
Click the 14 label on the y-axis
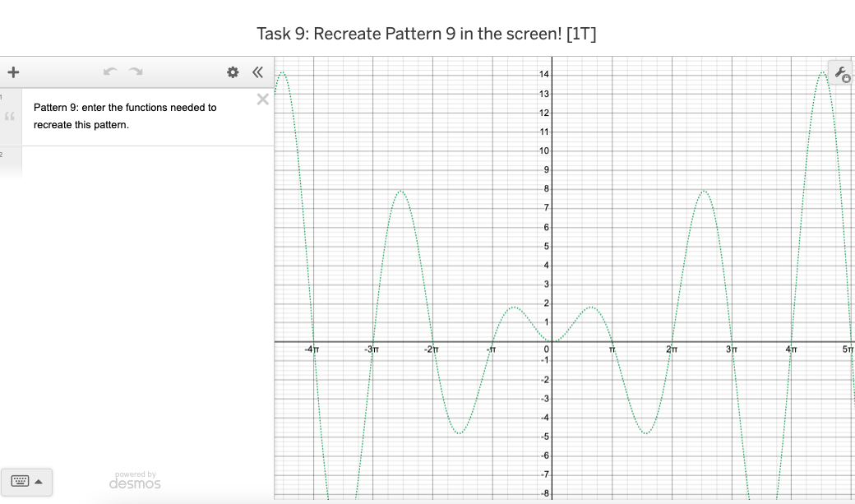(x=544, y=75)
